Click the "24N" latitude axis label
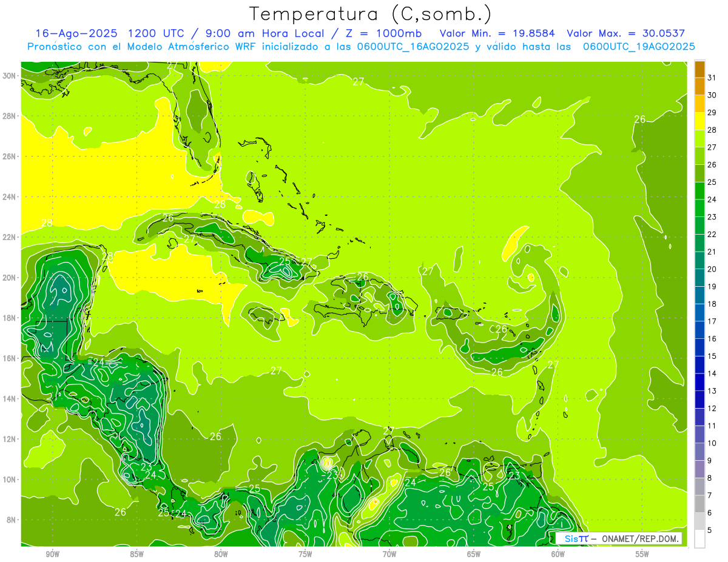728x562 pixels. pyautogui.click(x=8, y=197)
